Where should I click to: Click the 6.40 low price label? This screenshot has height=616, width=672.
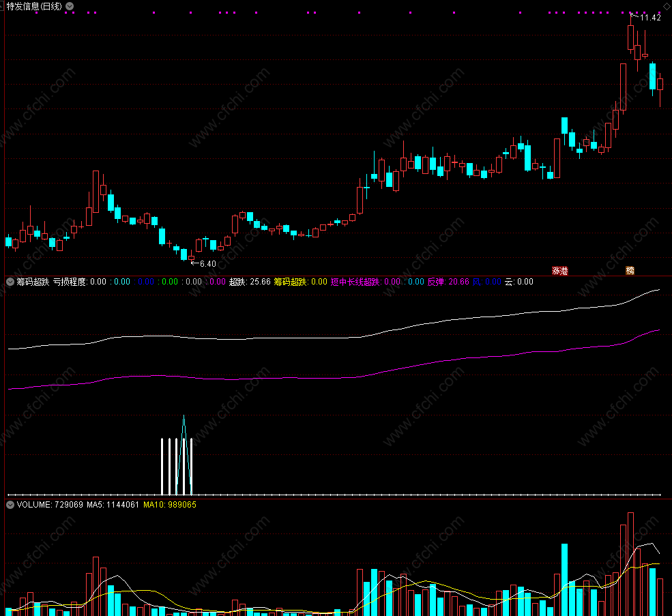208,263
